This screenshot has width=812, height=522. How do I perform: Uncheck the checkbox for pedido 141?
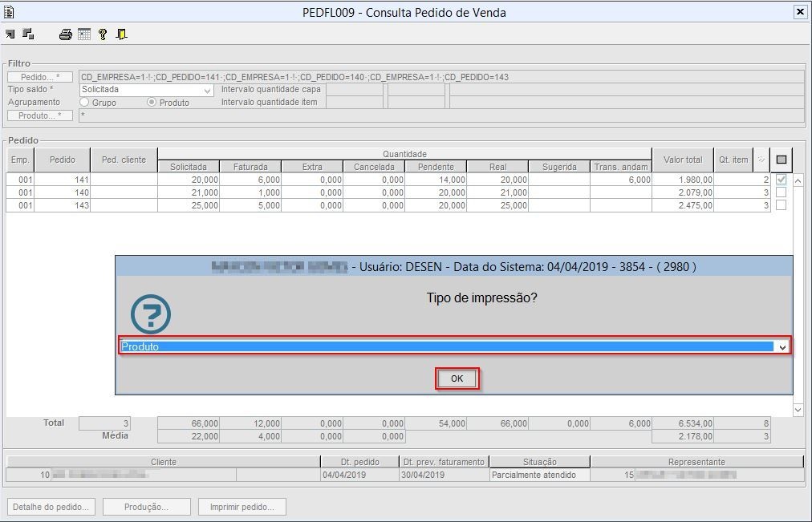(781, 180)
